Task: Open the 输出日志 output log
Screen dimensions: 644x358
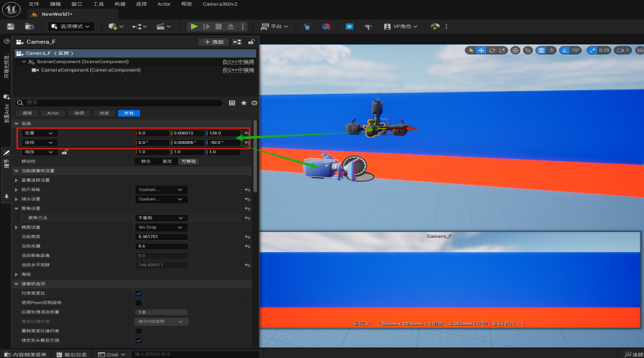Action: point(72,354)
